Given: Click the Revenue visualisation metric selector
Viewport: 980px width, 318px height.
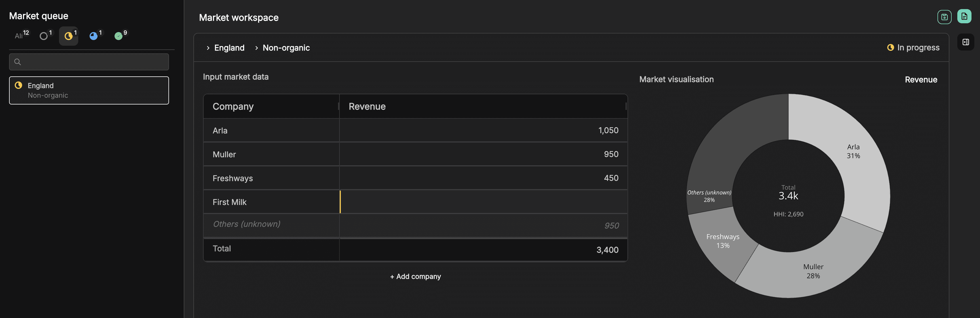Looking at the screenshot, I should (921, 79).
